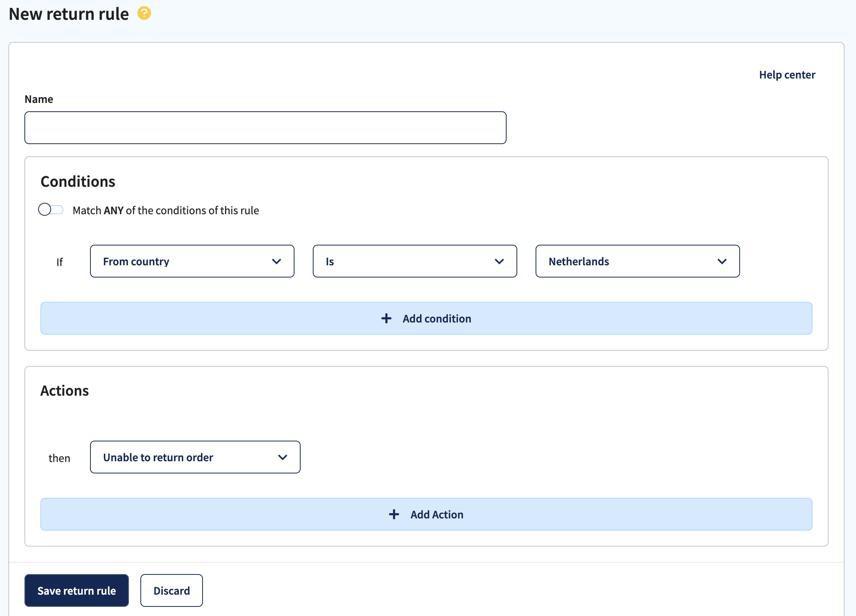Click the Name input field
Image resolution: width=856 pixels, height=616 pixels.
click(265, 127)
